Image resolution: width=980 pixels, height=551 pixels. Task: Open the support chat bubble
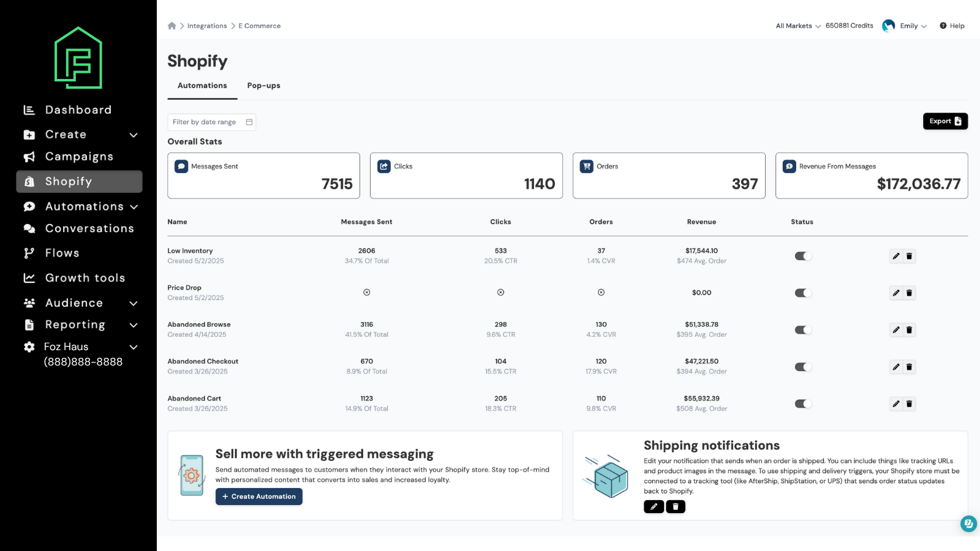pyautogui.click(x=968, y=524)
